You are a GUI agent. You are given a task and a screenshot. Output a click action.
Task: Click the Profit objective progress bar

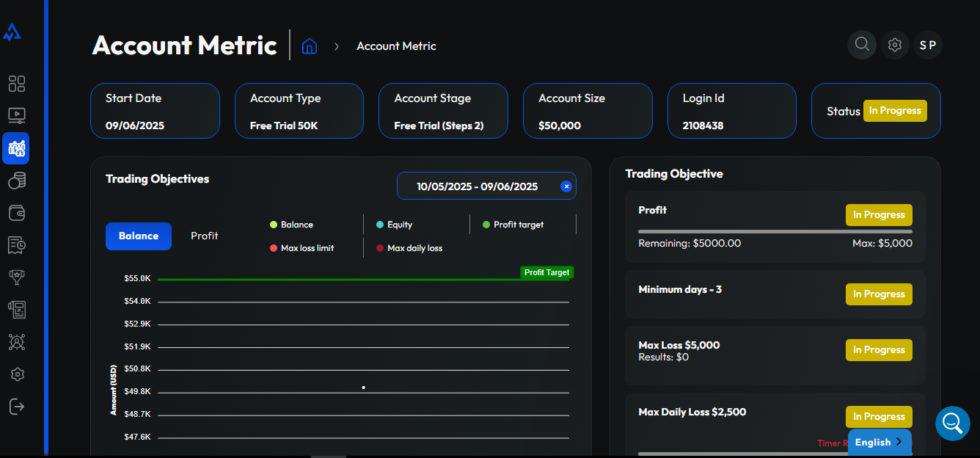(775, 232)
